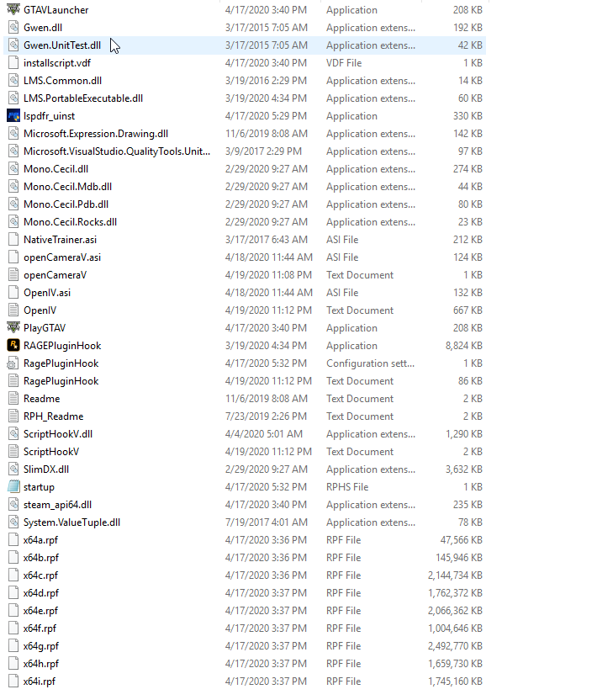This screenshot has height=700, width=597.
Task: Select the RAGEPluginHook application name
Action: [x=62, y=346]
